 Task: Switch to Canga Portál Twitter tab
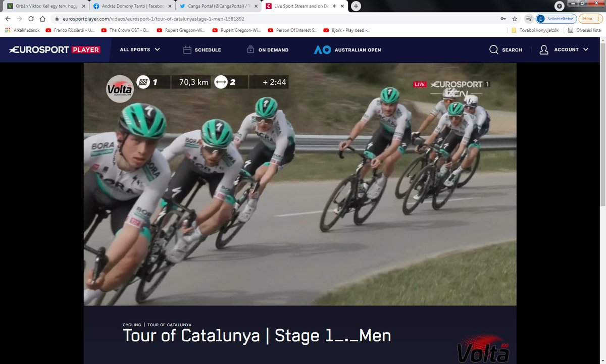pos(218,7)
